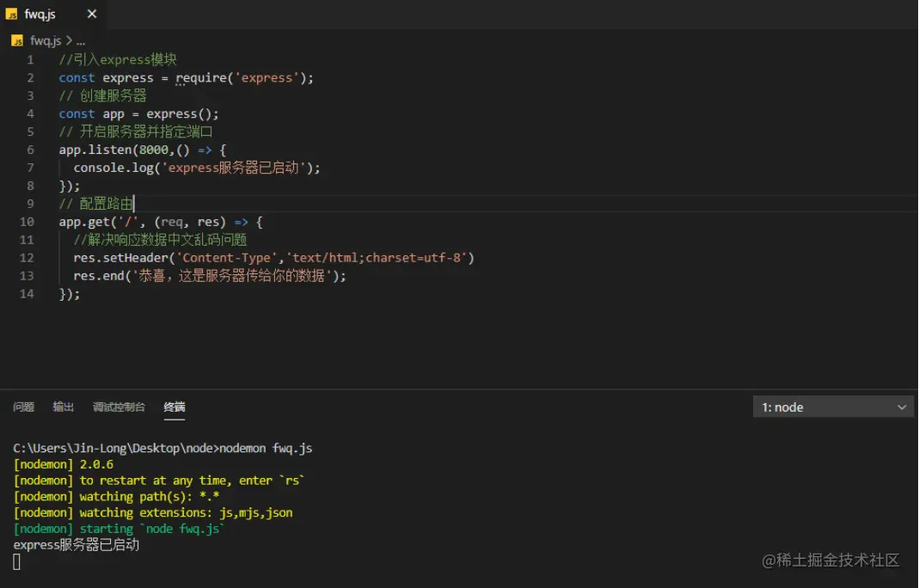The width and height of the screenshot is (919, 588).
Task: Select the 终端 panel tab
Action: pos(175,407)
